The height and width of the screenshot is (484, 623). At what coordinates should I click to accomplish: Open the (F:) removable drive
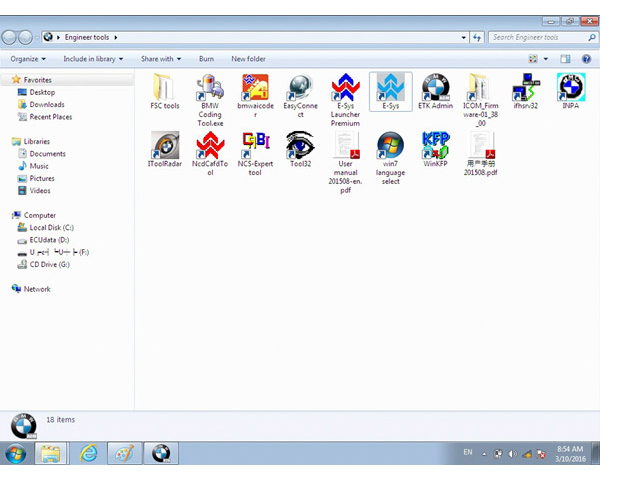click(x=59, y=252)
